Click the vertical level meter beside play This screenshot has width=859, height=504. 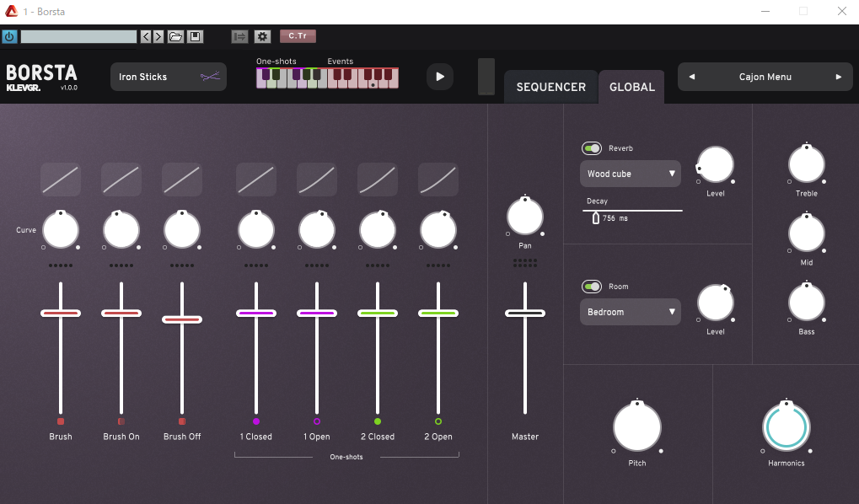click(x=486, y=76)
